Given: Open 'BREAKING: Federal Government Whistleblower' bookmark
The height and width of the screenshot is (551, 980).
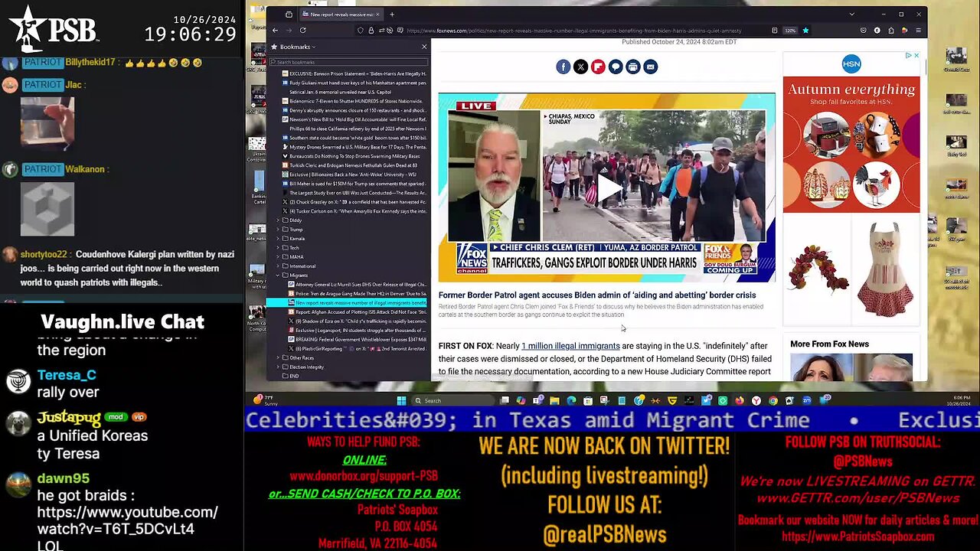Looking at the screenshot, I should 357,339.
